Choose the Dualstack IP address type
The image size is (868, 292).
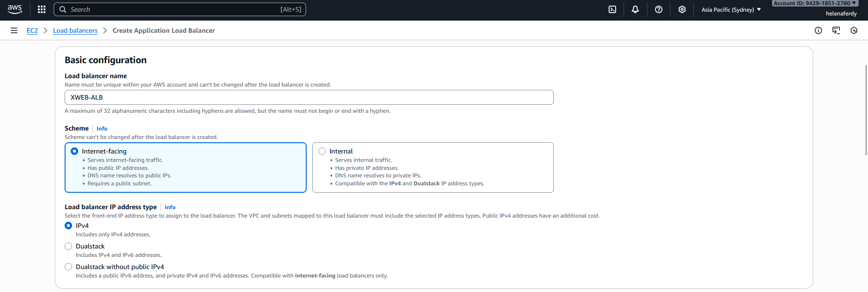coord(68,246)
